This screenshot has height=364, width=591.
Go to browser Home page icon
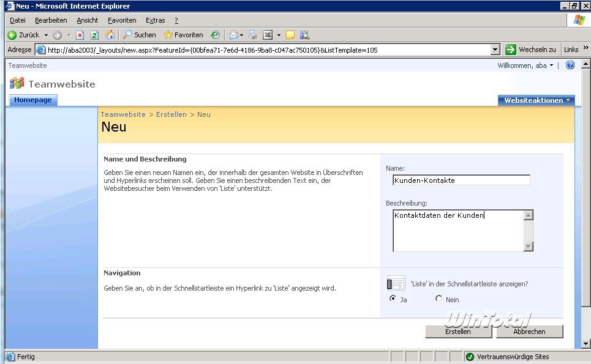tap(110, 35)
